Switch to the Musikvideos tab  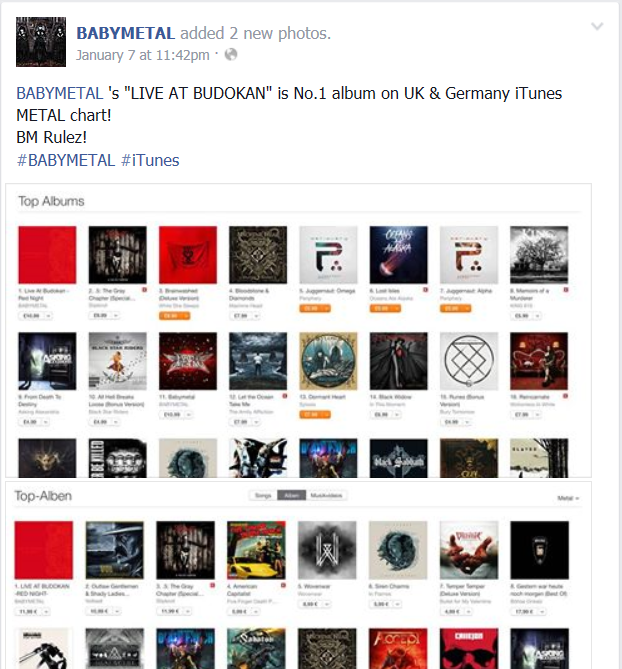(326, 495)
